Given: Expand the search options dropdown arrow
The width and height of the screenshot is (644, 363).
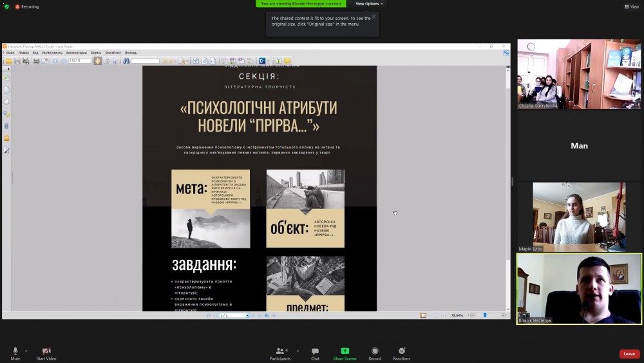Looking at the screenshot, I should pyautogui.click(x=187, y=61).
